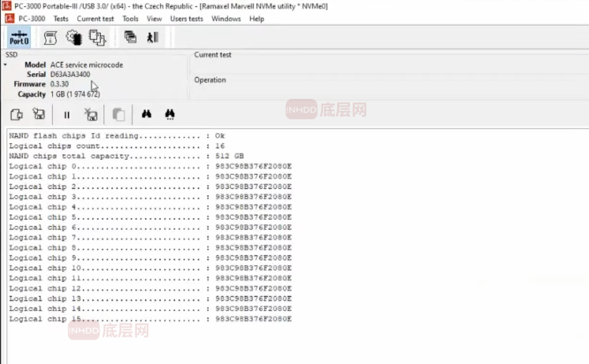This screenshot has width=589, height=364.
Task: Open the Users tests menu
Action: tap(186, 19)
